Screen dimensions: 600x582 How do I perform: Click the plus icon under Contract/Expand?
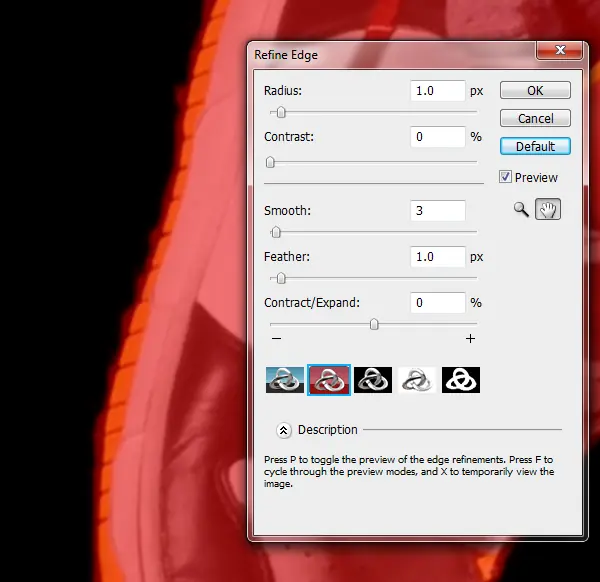click(470, 339)
